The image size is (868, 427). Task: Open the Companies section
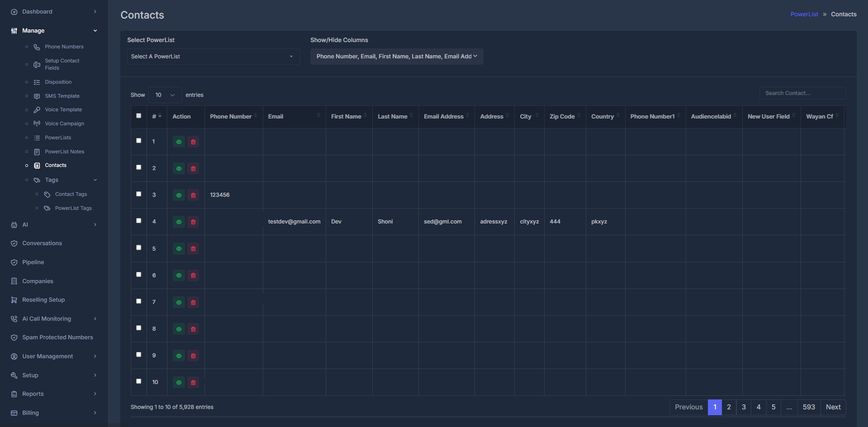37,281
